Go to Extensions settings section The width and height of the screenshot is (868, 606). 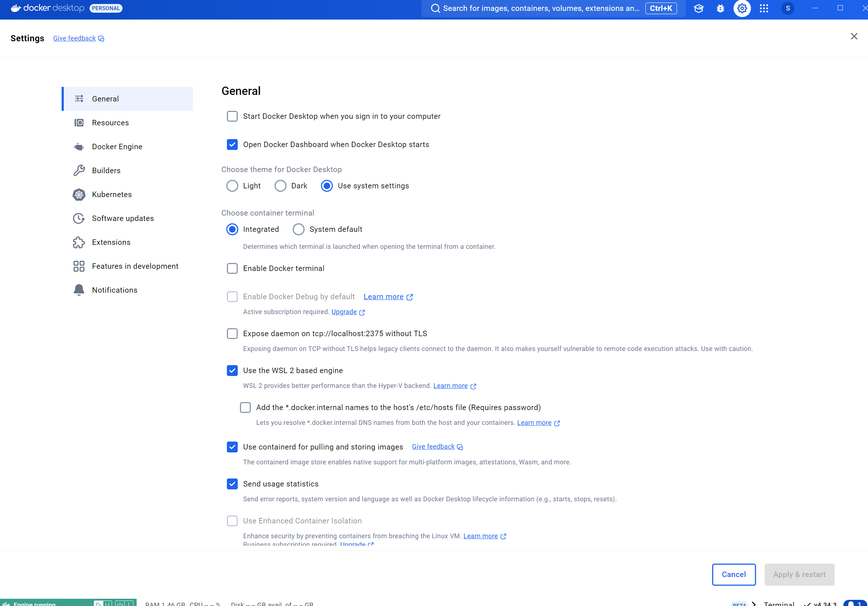(111, 242)
